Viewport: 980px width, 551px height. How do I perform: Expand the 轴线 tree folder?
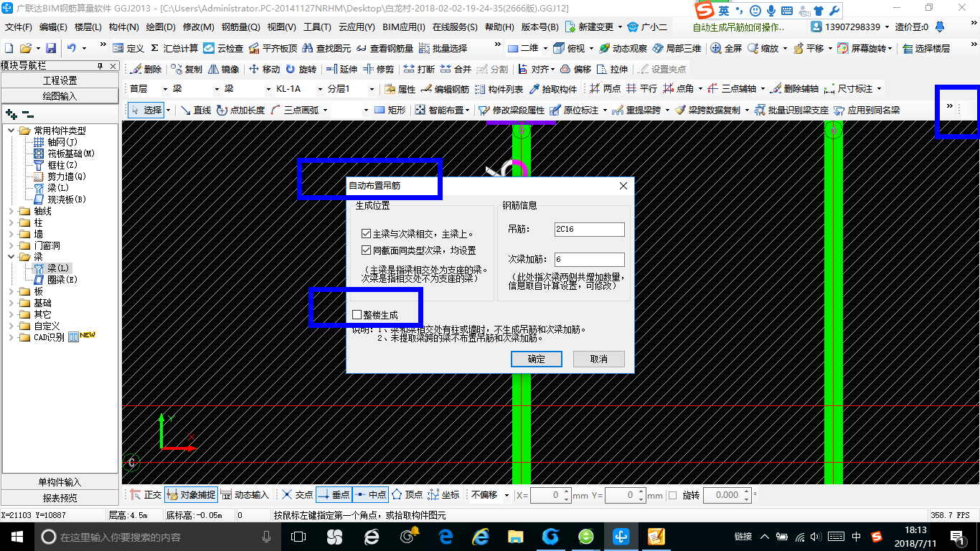click(x=11, y=211)
